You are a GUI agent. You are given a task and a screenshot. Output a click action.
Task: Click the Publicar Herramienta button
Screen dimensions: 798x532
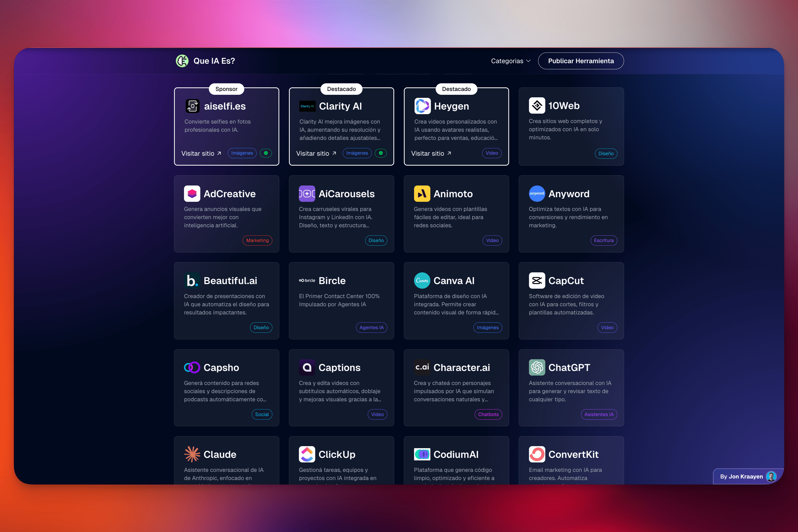580,61
